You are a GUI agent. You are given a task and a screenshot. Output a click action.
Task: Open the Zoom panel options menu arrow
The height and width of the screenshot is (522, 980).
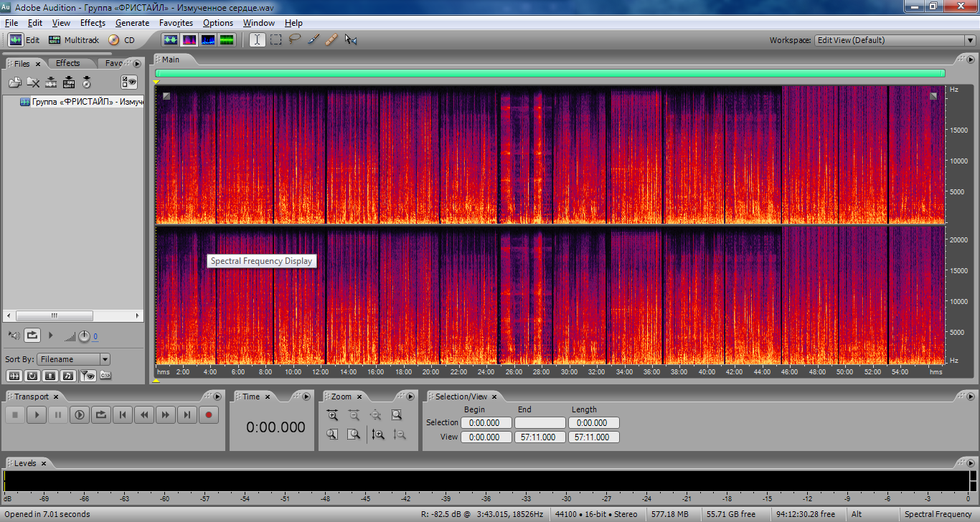pyautogui.click(x=410, y=397)
